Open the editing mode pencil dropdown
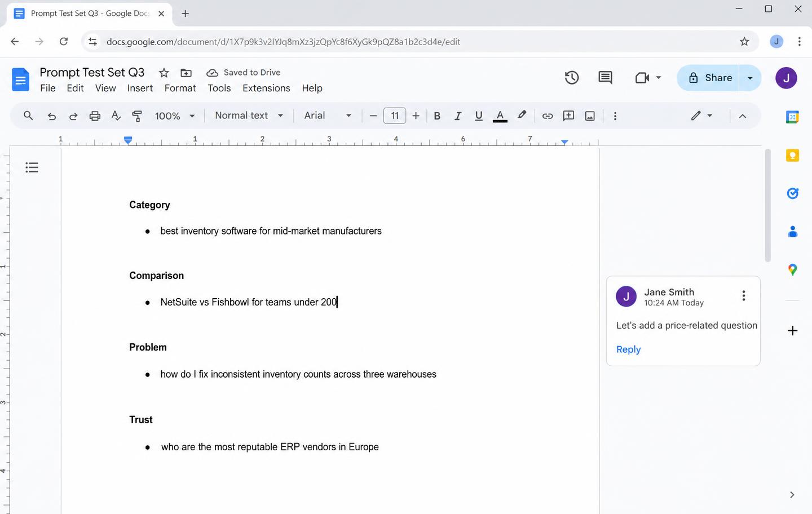812x514 pixels. click(x=701, y=116)
